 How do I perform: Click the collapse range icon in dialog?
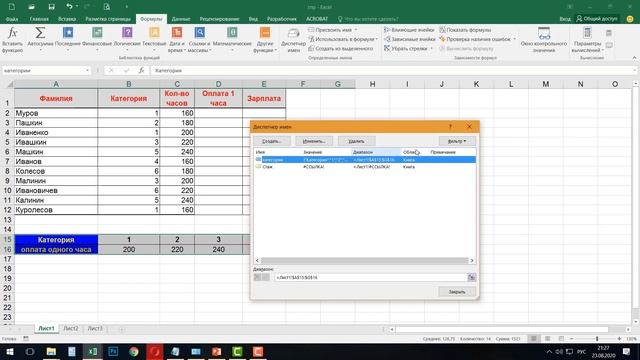click(x=471, y=277)
